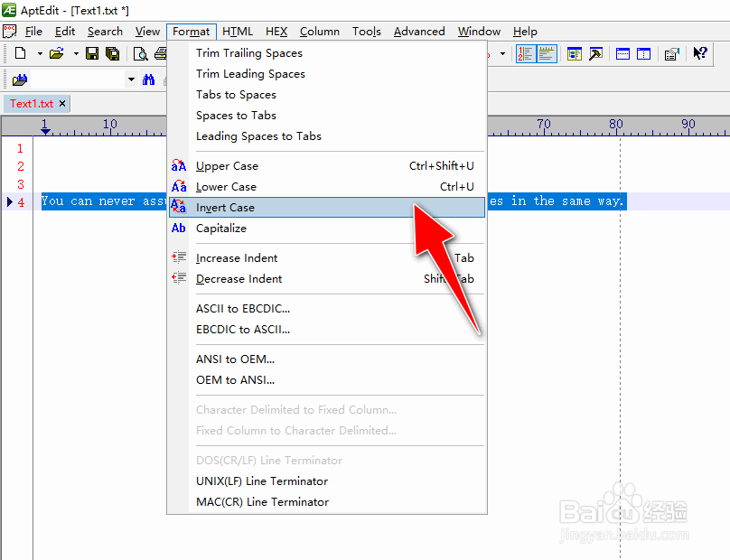Open the Advanced menu
This screenshot has height=560, width=730.
tap(419, 32)
